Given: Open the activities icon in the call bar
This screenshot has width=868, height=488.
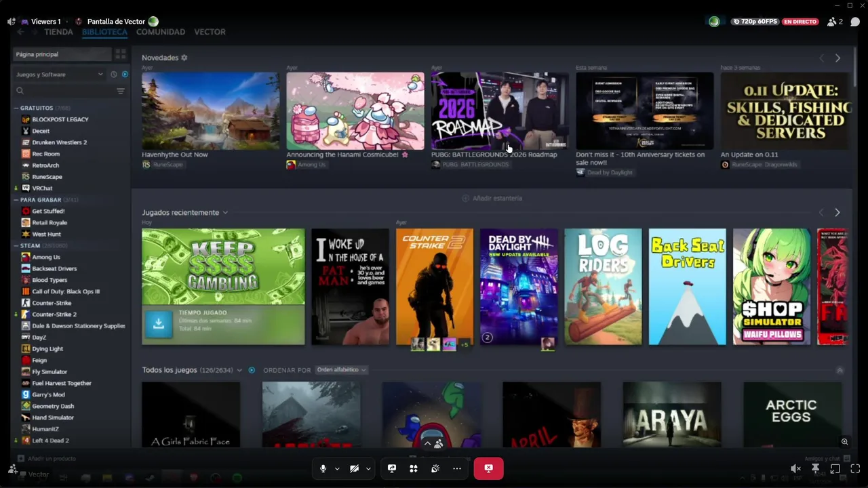Looking at the screenshot, I should click(414, 468).
